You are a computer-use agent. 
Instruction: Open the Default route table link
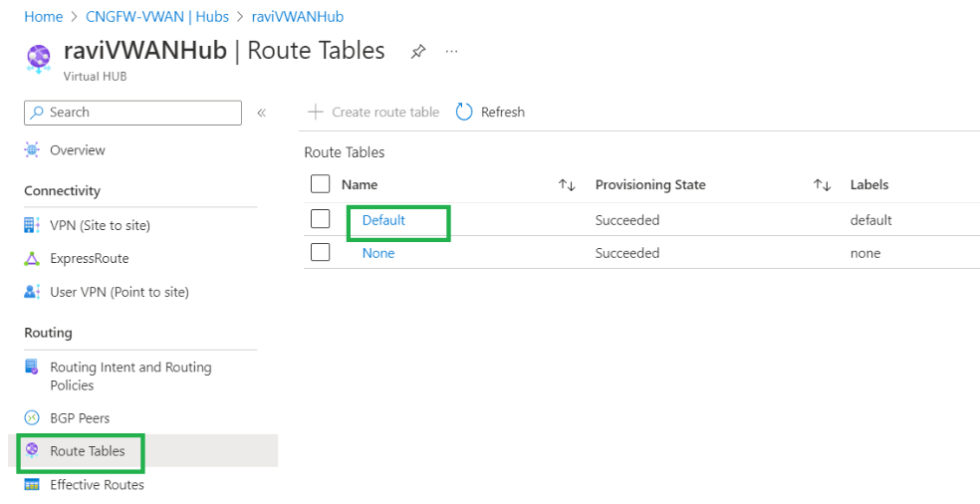[383, 220]
